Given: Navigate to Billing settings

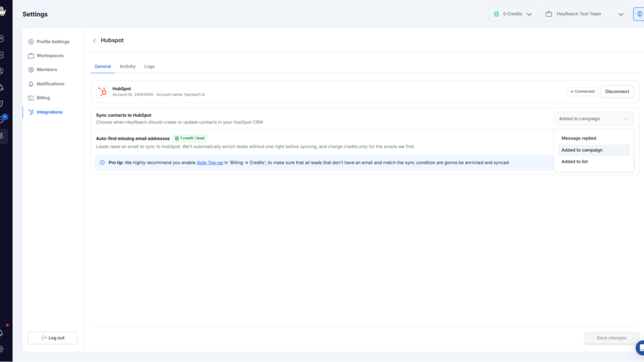Looking at the screenshot, I should (39, 98).
